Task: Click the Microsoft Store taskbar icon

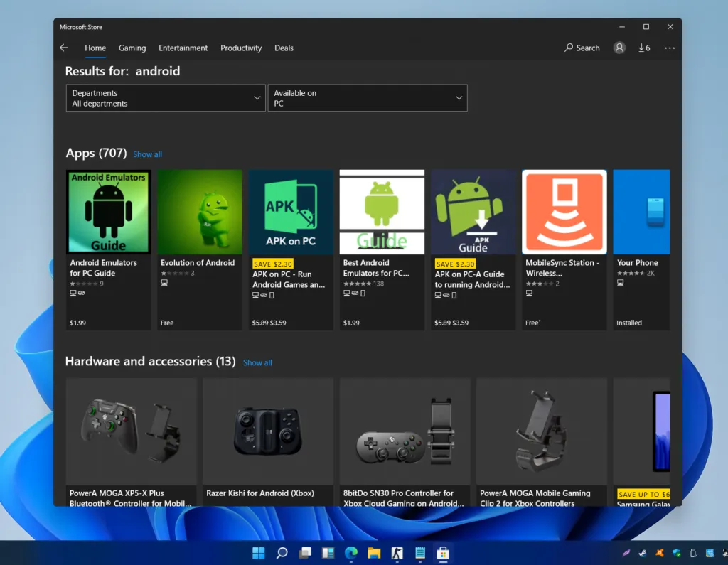Action: click(x=443, y=553)
